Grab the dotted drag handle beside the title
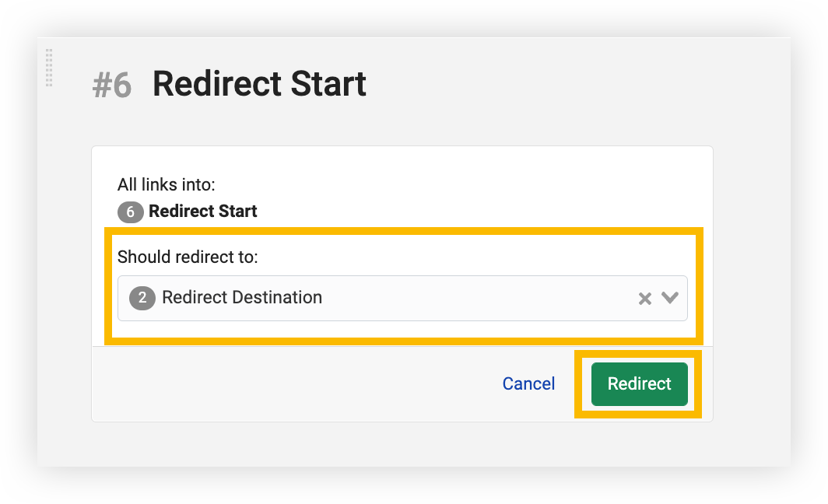 pyautogui.click(x=49, y=68)
